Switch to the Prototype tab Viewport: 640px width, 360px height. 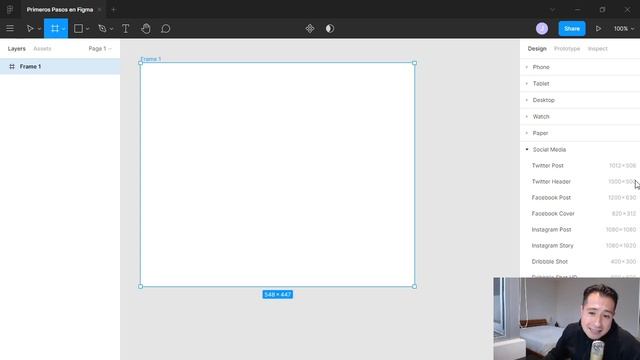point(567,49)
